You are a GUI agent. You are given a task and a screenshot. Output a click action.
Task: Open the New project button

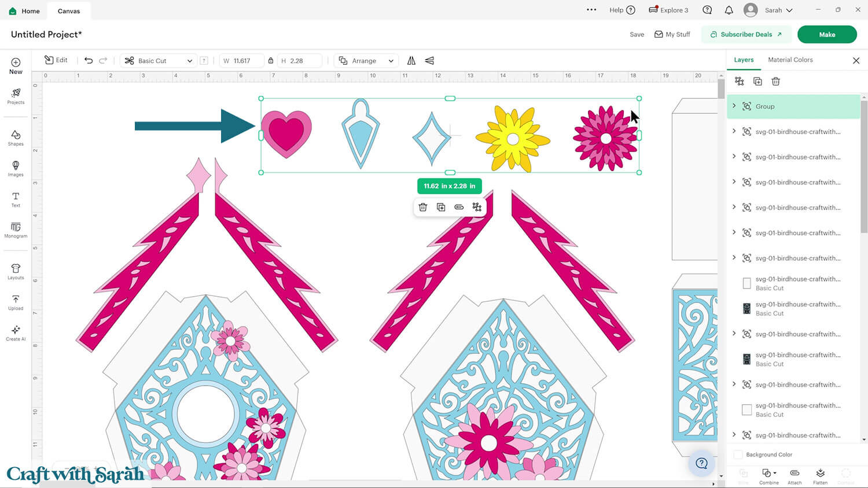pos(16,66)
